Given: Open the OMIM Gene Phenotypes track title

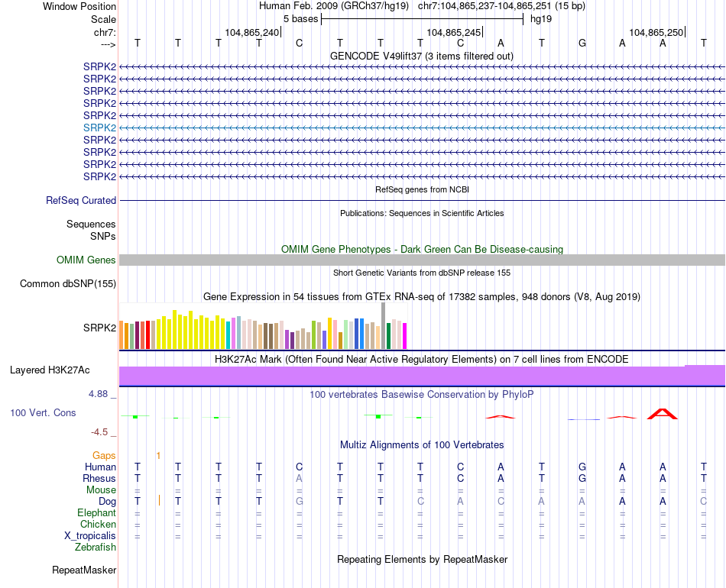Looking at the screenshot, I should (x=422, y=250).
